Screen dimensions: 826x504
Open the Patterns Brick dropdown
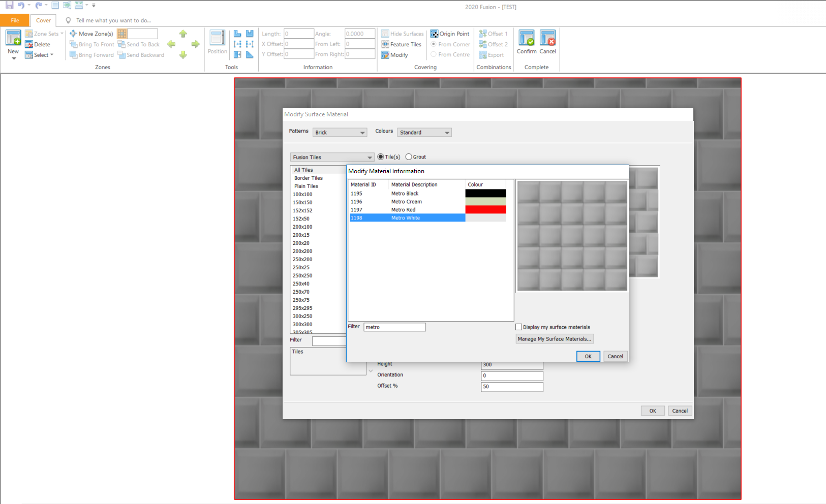tap(340, 133)
